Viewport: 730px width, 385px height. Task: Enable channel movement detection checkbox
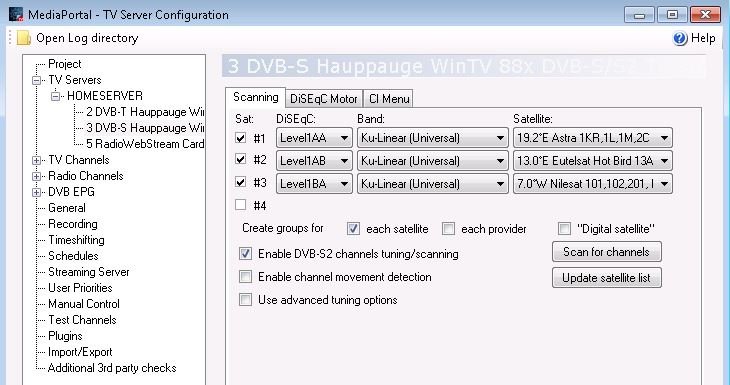pyautogui.click(x=245, y=277)
